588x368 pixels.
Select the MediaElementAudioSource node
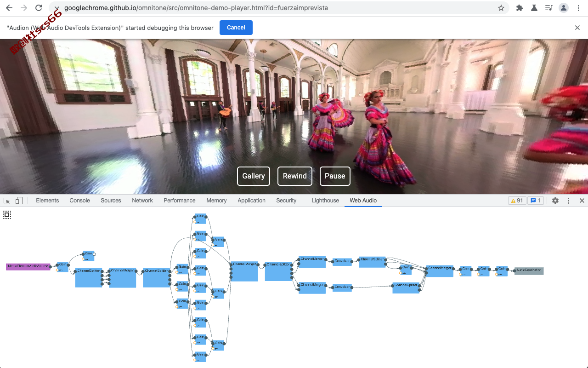(x=28, y=266)
